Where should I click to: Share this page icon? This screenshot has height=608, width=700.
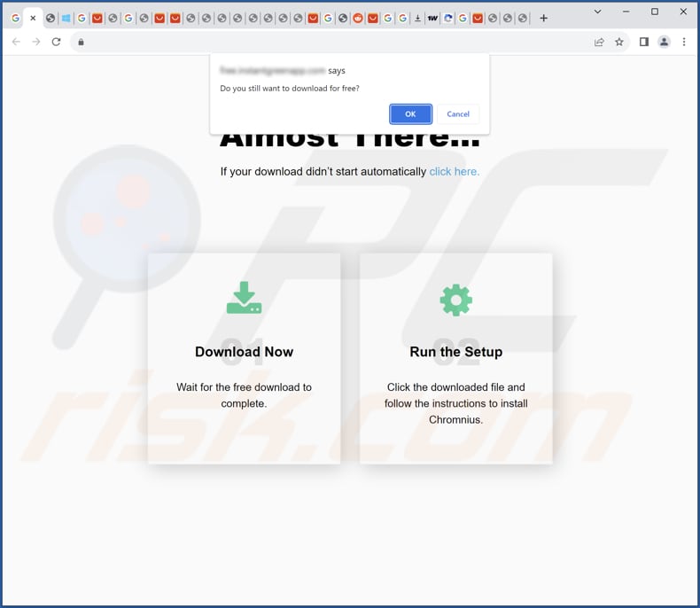pyautogui.click(x=599, y=42)
